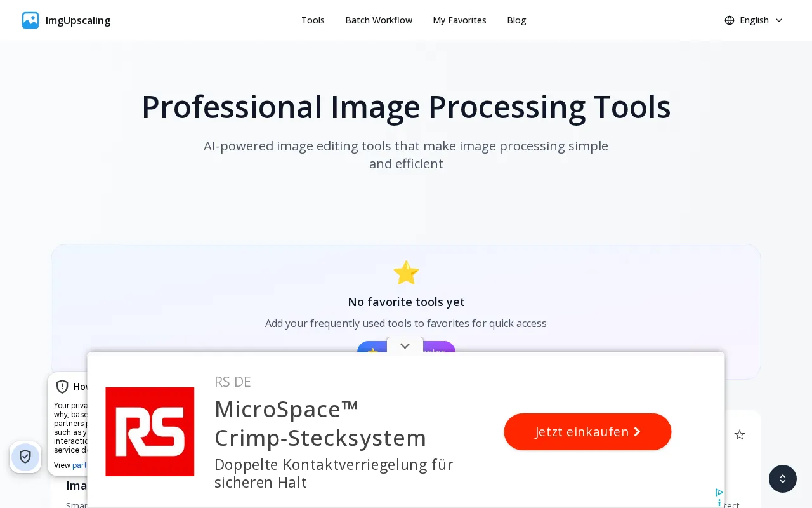
Task: Click the "No favorite tools yet" heading
Action: click(406, 302)
